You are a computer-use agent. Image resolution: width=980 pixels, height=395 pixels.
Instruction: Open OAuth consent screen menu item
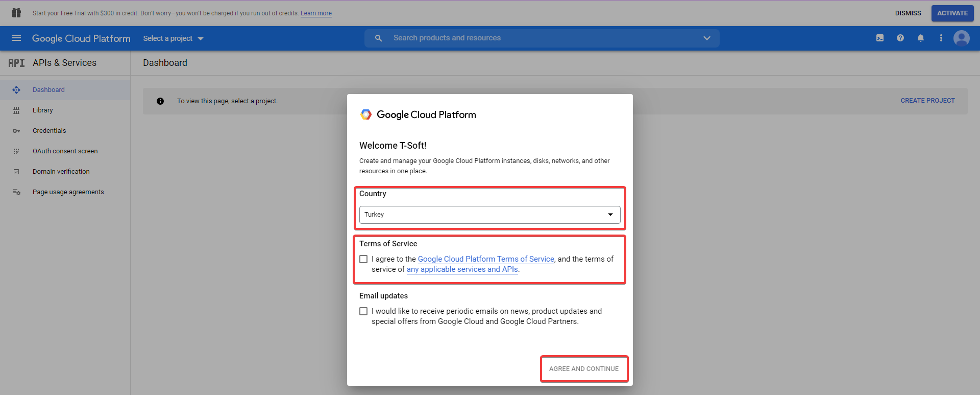pyautogui.click(x=65, y=151)
